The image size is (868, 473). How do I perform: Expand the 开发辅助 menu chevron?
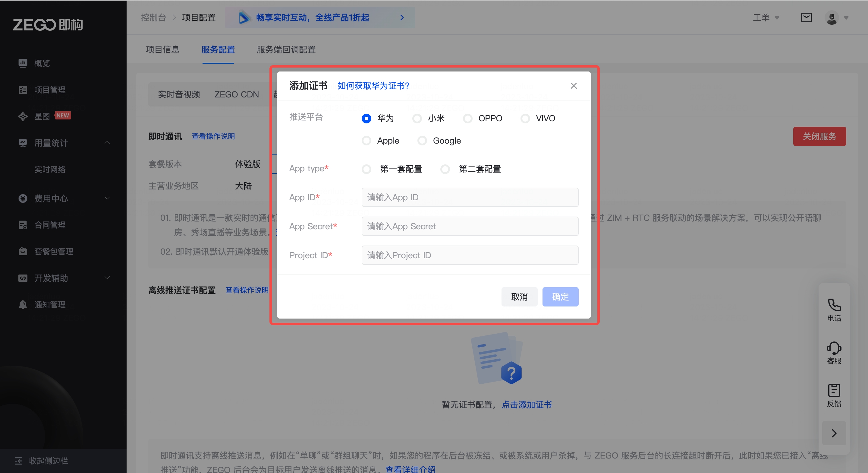click(x=108, y=278)
